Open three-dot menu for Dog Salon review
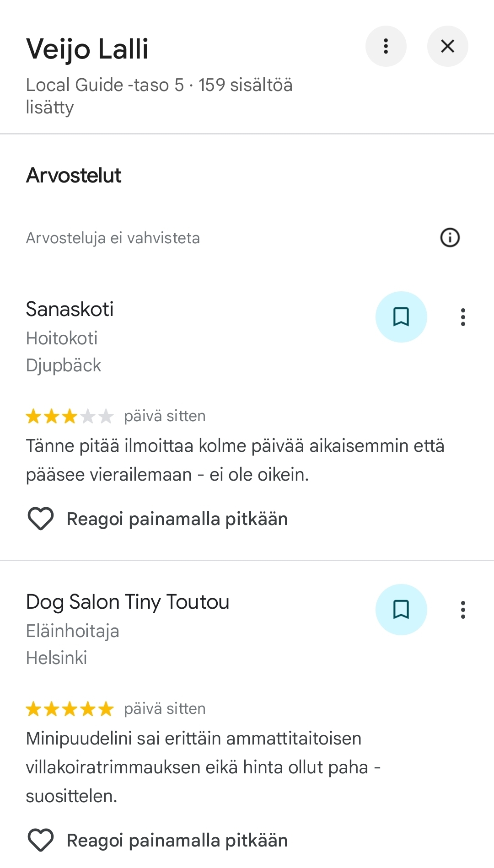 click(x=463, y=610)
